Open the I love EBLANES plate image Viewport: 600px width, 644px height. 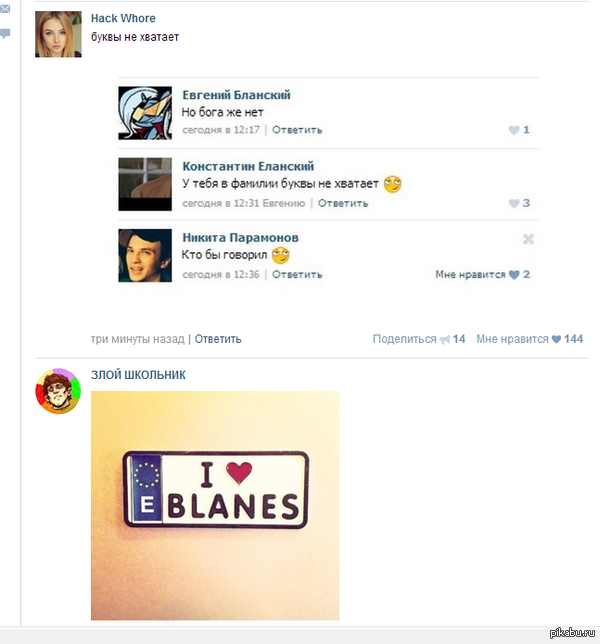click(x=215, y=506)
